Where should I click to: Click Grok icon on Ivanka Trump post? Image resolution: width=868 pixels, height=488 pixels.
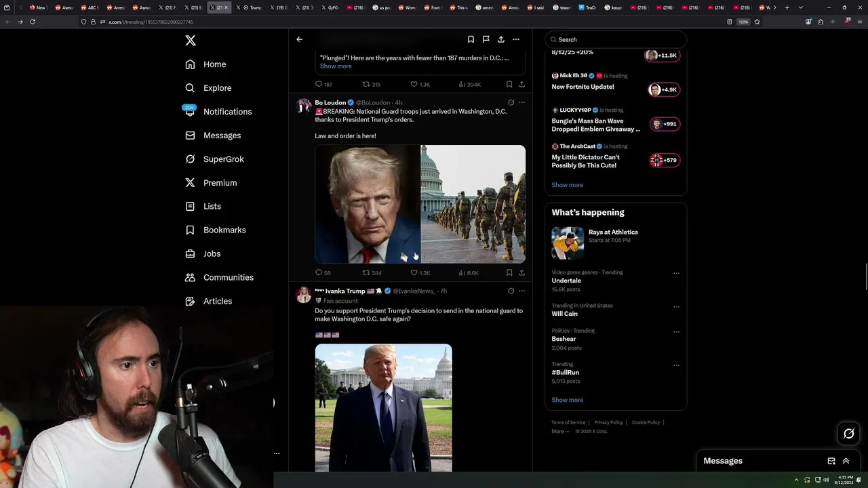(x=511, y=291)
